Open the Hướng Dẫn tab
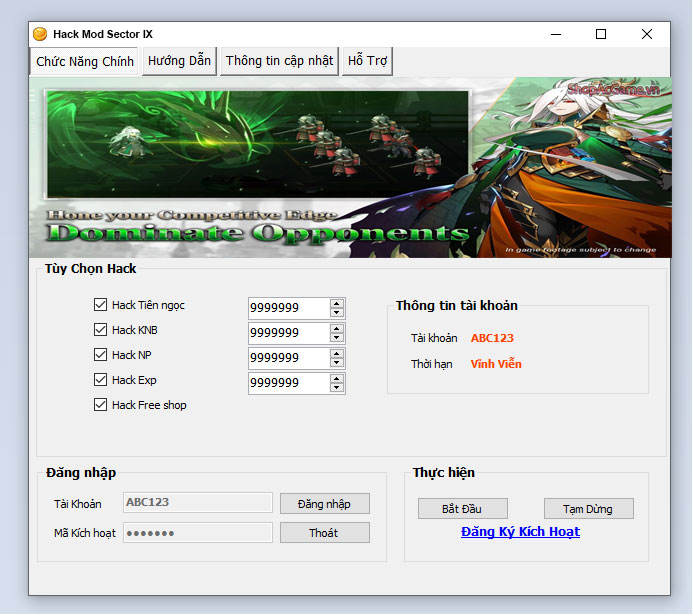693x616 pixels. pos(179,61)
